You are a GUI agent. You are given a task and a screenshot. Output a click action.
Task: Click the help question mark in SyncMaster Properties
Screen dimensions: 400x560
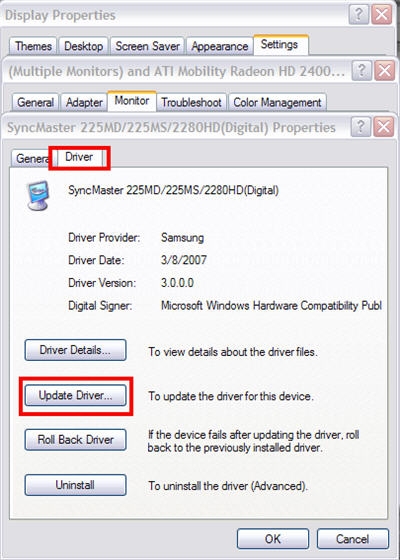point(361,128)
